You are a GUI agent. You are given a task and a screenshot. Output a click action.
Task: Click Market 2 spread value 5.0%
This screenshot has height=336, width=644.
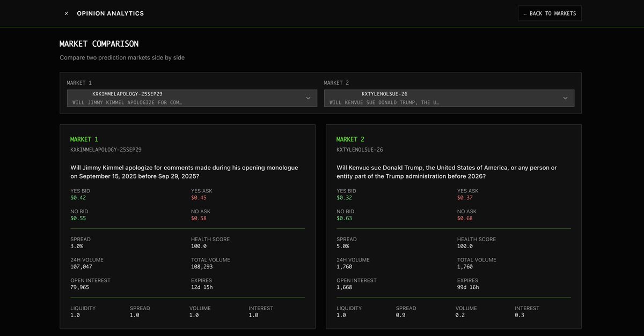point(343,246)
